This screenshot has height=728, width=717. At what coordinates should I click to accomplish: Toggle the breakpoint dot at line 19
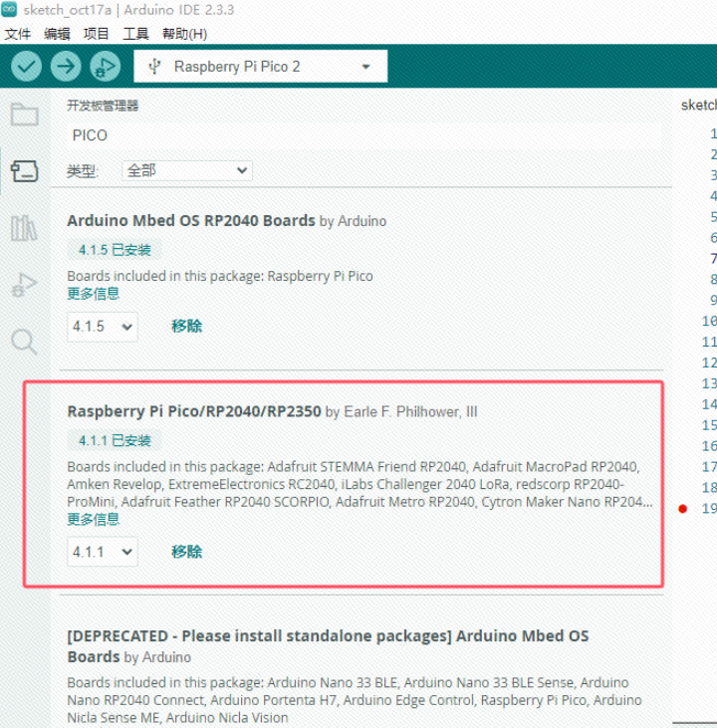[682, 509]
